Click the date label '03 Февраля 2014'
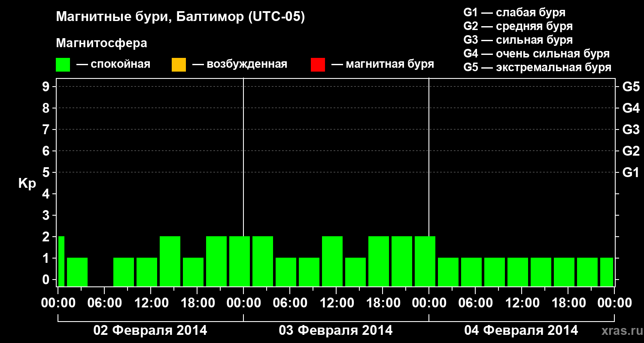This screenshot has height=343, width=644. (336, 331)
